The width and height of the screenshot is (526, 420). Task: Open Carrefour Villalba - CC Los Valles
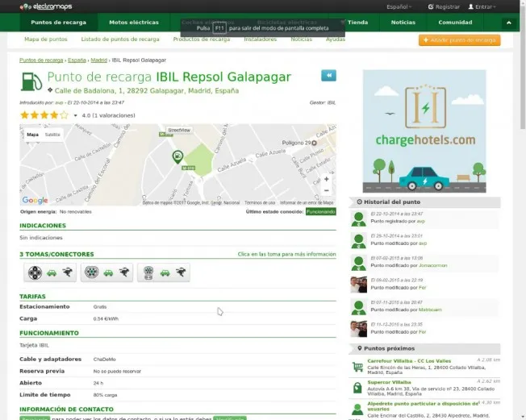pos(409,360)
